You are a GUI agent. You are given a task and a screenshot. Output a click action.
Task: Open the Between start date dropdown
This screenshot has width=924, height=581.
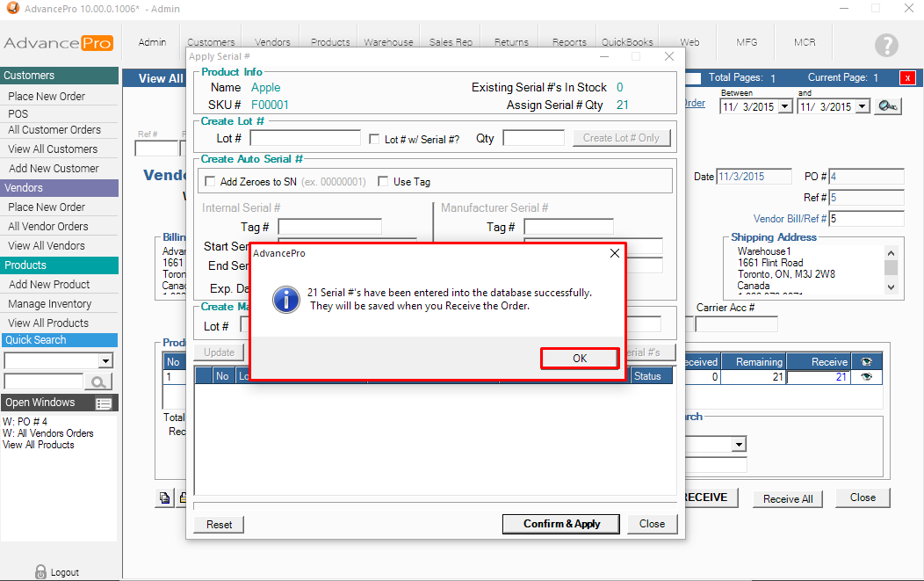point(784,106)
